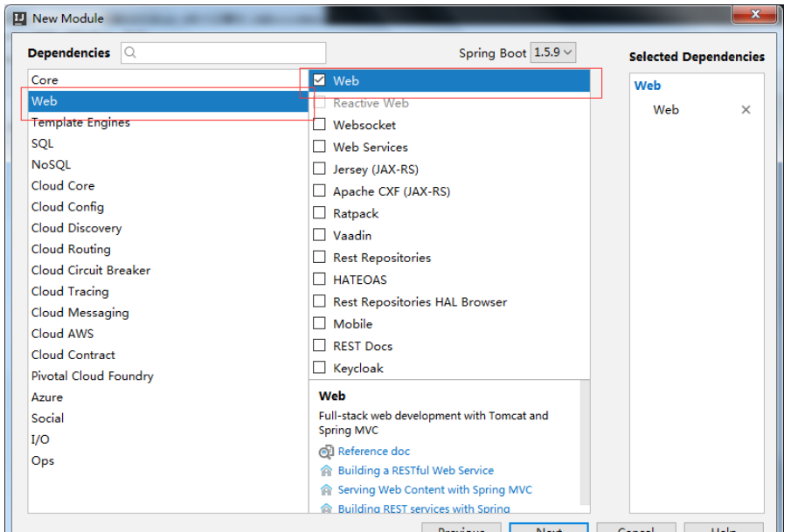Enable the Websocket checkbox
This screenshot has width=791, height=532.
click(319, 125)
